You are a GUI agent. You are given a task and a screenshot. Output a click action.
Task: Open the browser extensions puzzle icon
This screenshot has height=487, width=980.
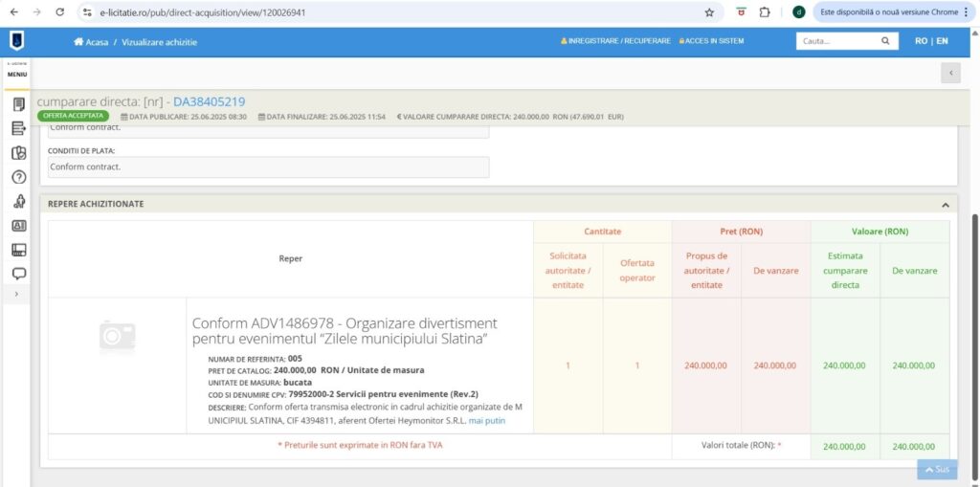[x=765, y=12]
